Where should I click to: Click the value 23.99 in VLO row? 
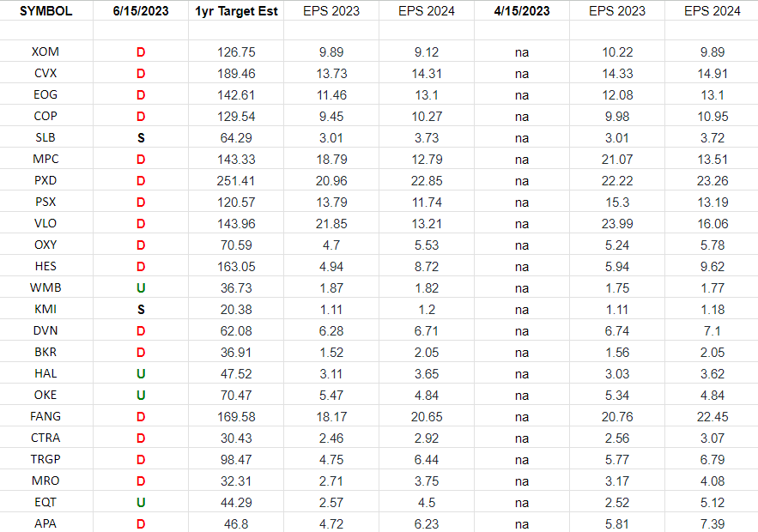(617, 224)
